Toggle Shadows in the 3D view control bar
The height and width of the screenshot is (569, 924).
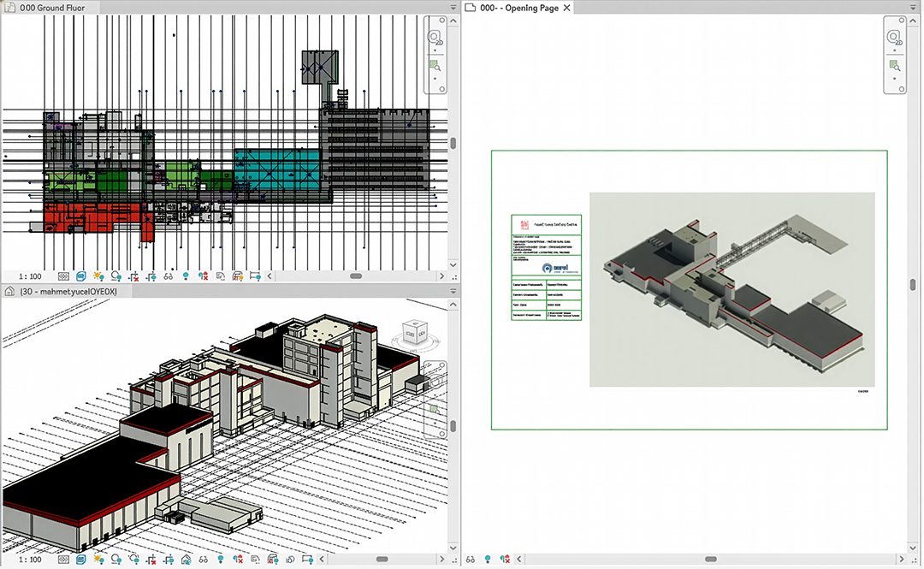tap(116, 560)
